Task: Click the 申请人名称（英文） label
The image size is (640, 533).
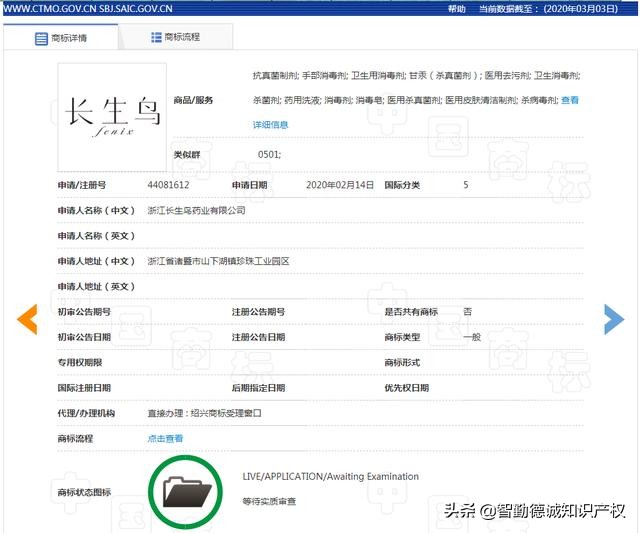Action: 96,235
